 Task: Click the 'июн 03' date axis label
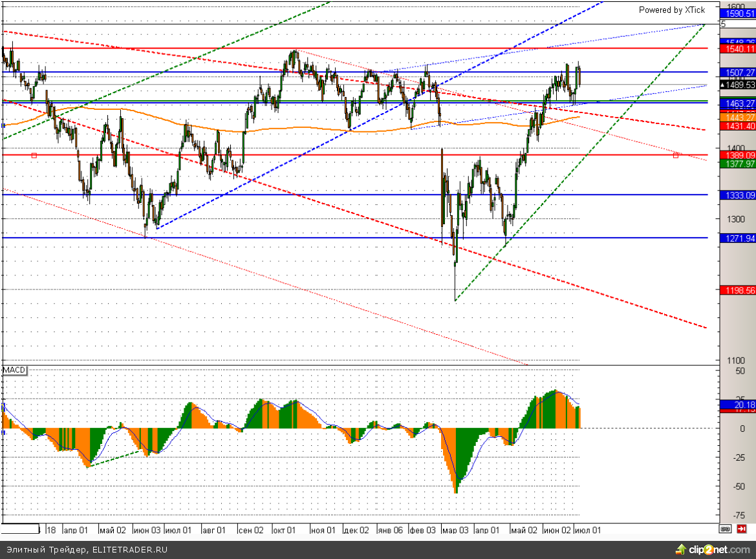147,530
